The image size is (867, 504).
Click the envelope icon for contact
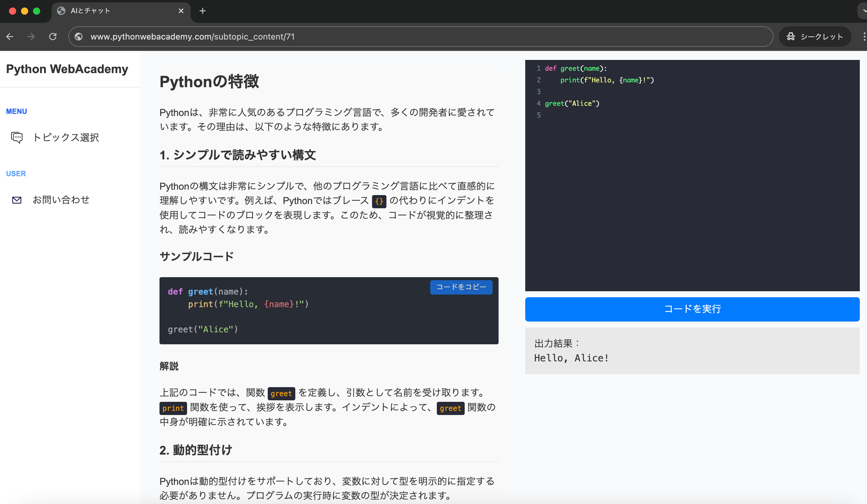click(x=16, y=200)
